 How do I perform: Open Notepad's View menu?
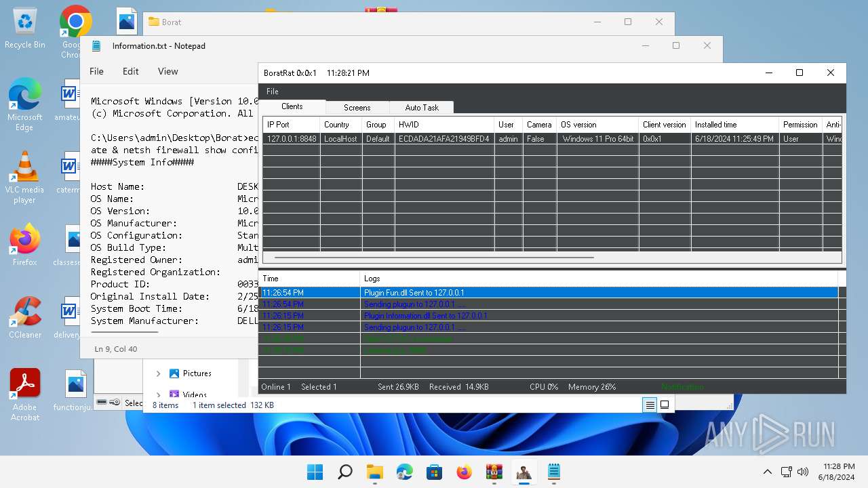click(168, 71)
